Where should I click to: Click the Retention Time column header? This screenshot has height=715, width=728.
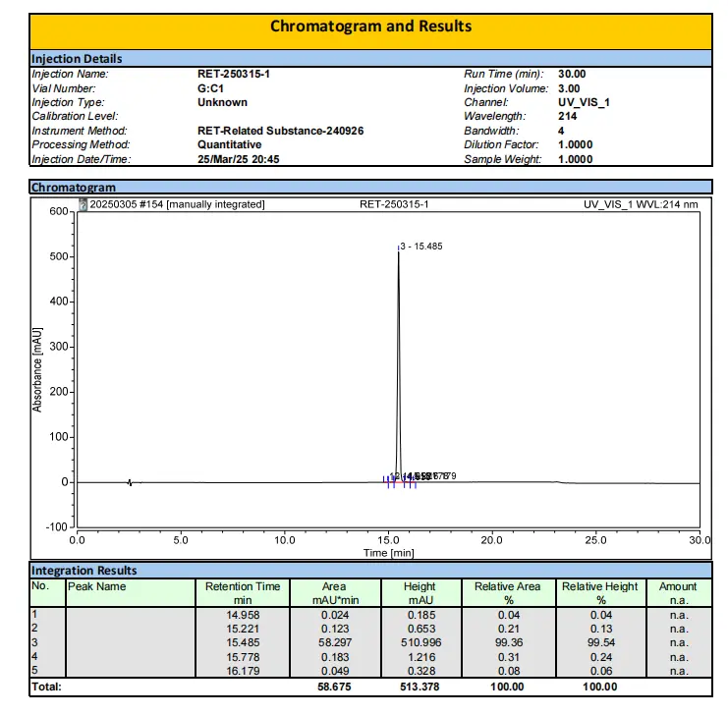click(x=243, y=592)
